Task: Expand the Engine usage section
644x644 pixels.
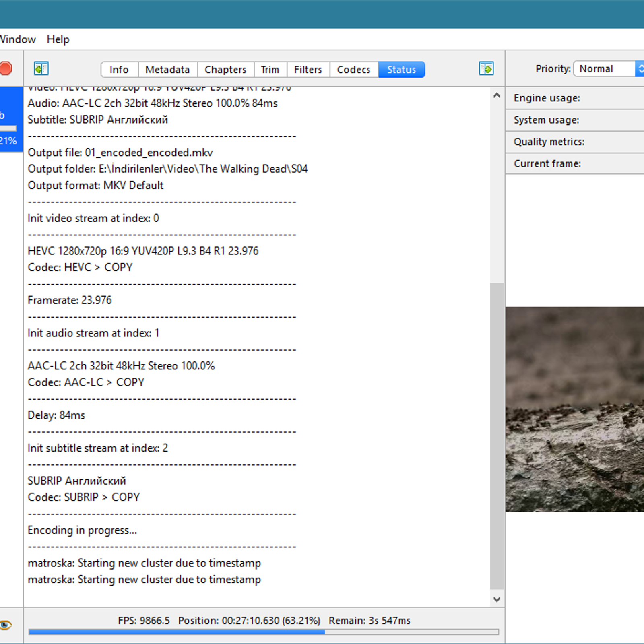Action: (x=547, y=98)
